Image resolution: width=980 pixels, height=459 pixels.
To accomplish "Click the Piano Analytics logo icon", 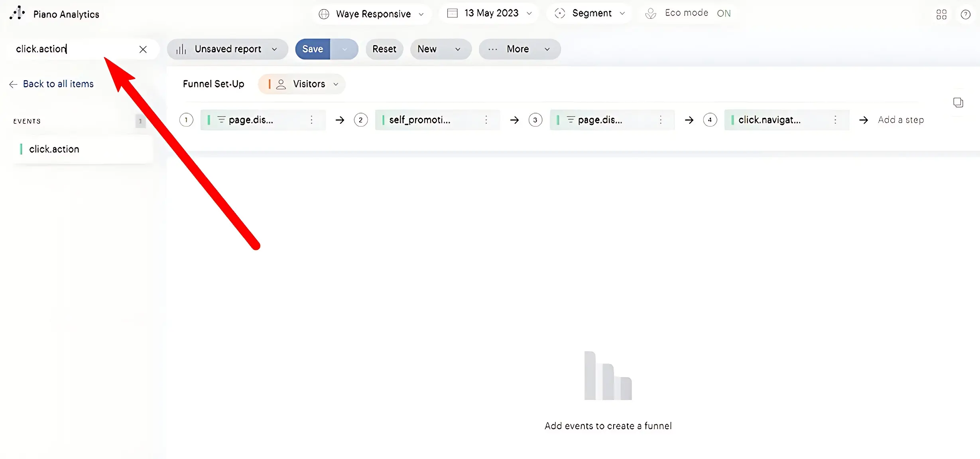I will 17,13.
